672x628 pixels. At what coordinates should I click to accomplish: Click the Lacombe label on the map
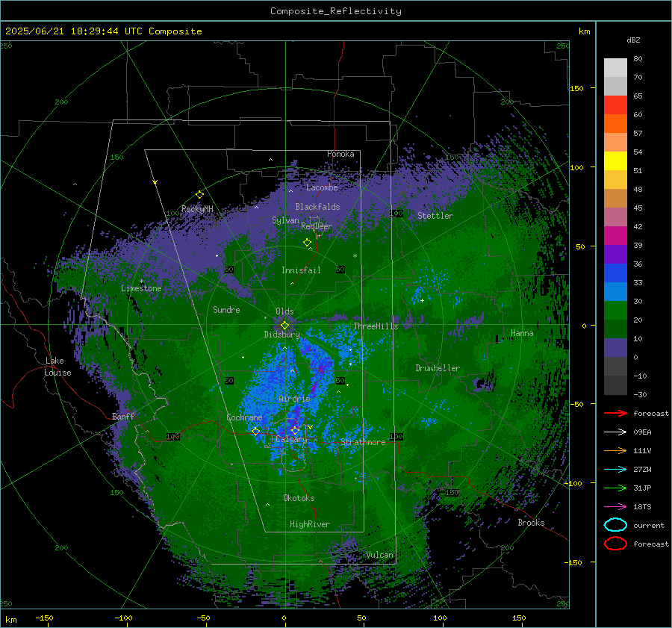click(322, 187)
